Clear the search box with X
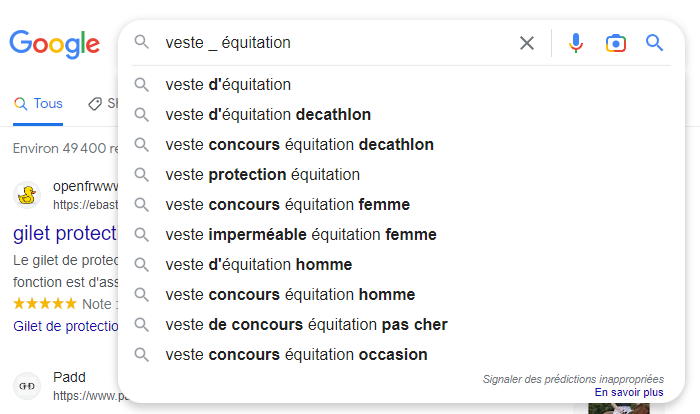700x414 pixels. click(527, 43)
